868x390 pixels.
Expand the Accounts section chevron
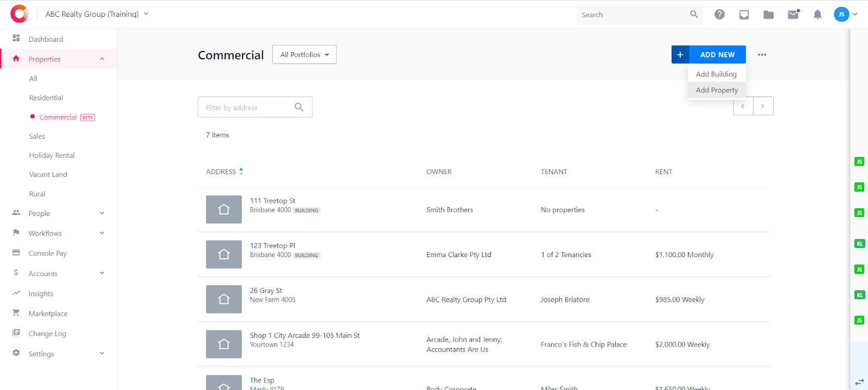pos(102,273)
